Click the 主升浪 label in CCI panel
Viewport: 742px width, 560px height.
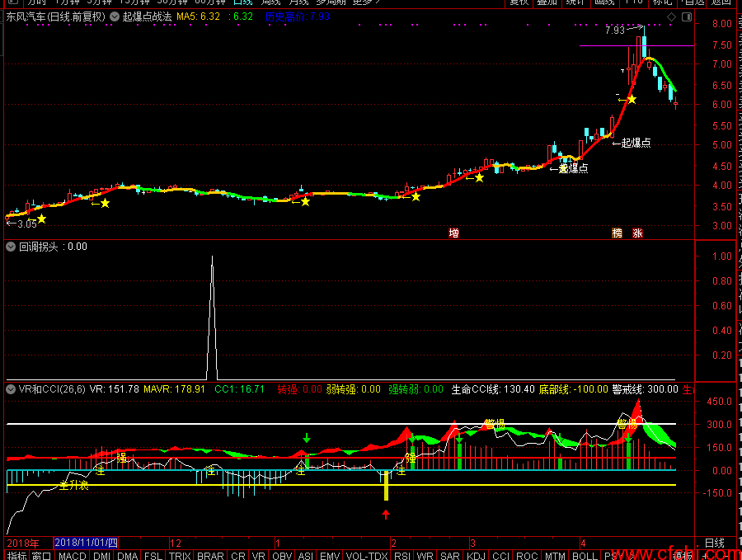point(74,485)
